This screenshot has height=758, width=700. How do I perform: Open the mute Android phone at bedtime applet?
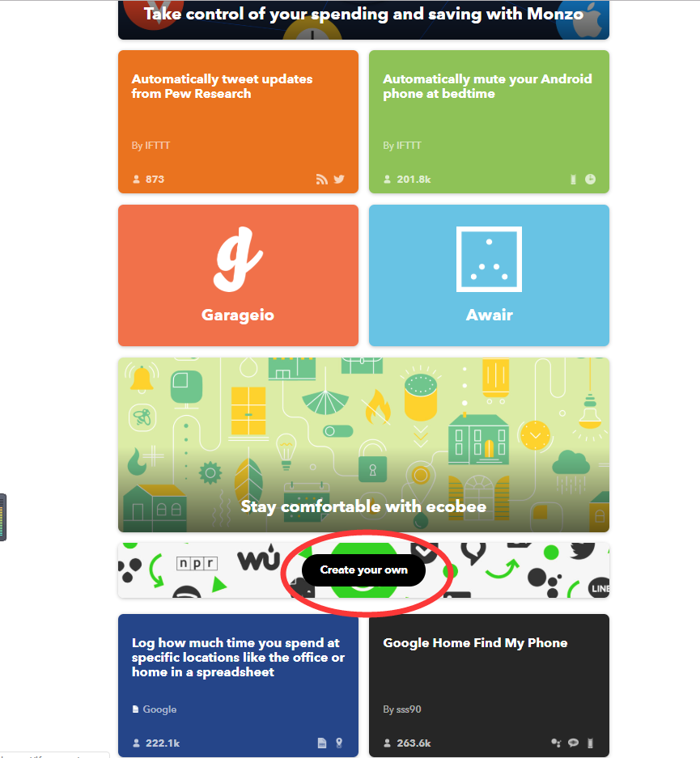489,122
